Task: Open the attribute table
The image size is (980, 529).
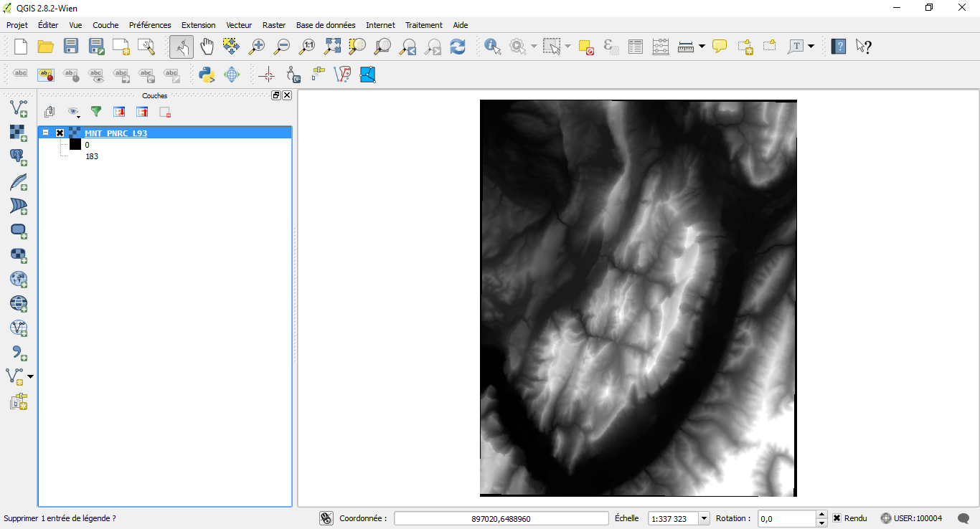Action: point(636,46)
